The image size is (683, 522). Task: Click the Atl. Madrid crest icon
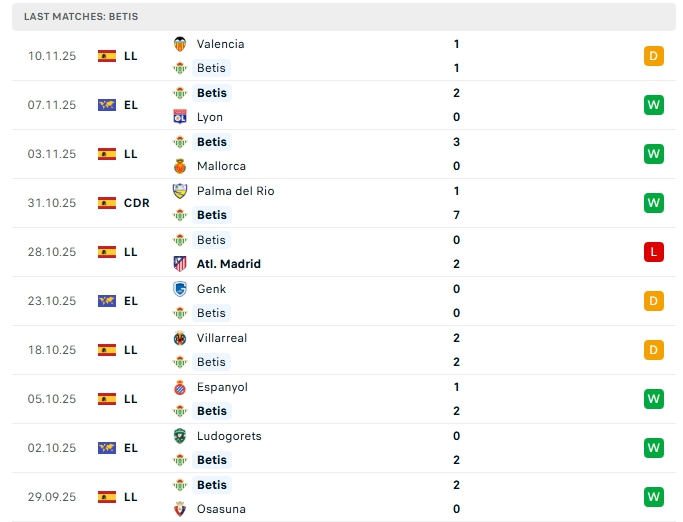(x=180, y=264)
